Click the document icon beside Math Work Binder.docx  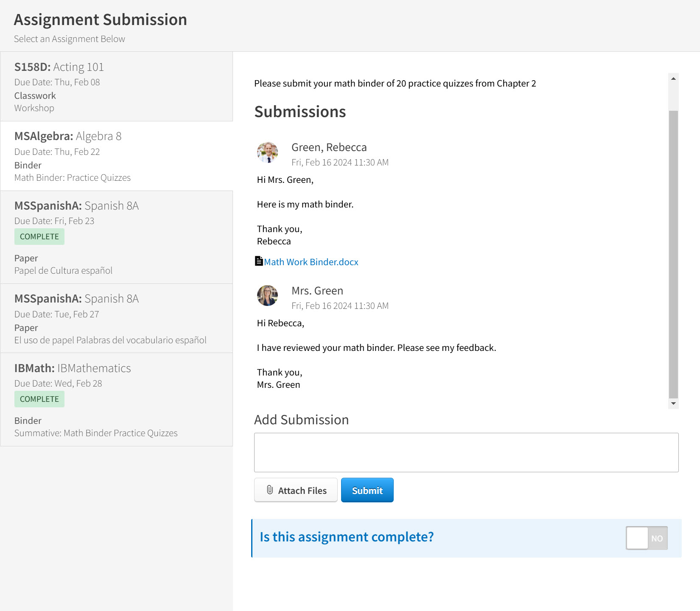tap(259, 261)
